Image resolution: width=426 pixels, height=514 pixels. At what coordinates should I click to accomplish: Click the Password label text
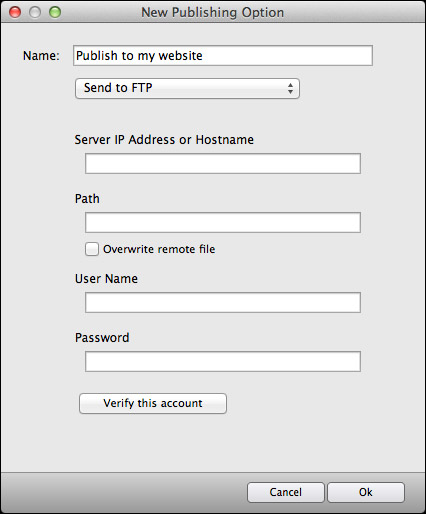(x=102, y=338)
